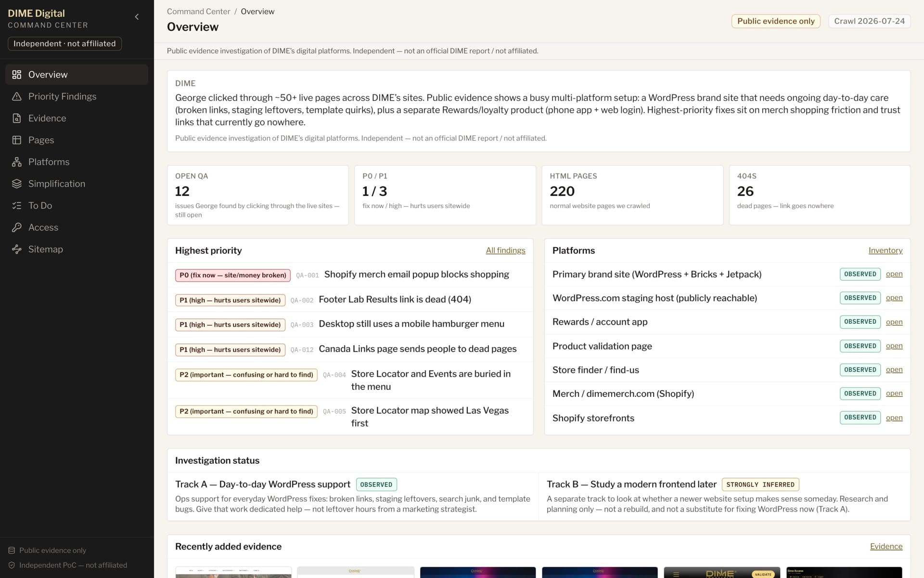Open the Priority Findings menu item
This screenshot has height=578, width=924.
click(x=62, y=96)
